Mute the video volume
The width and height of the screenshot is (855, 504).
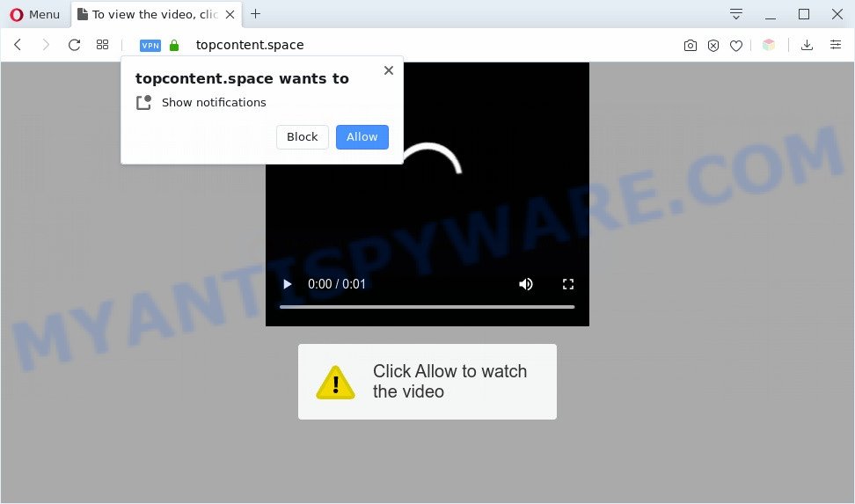click(526, 284)
